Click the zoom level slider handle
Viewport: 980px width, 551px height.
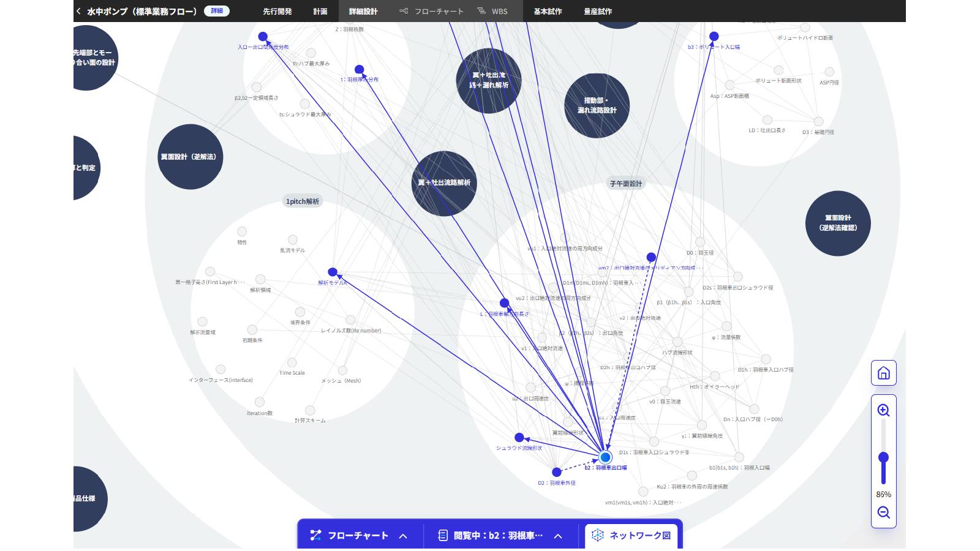(883, 457)
